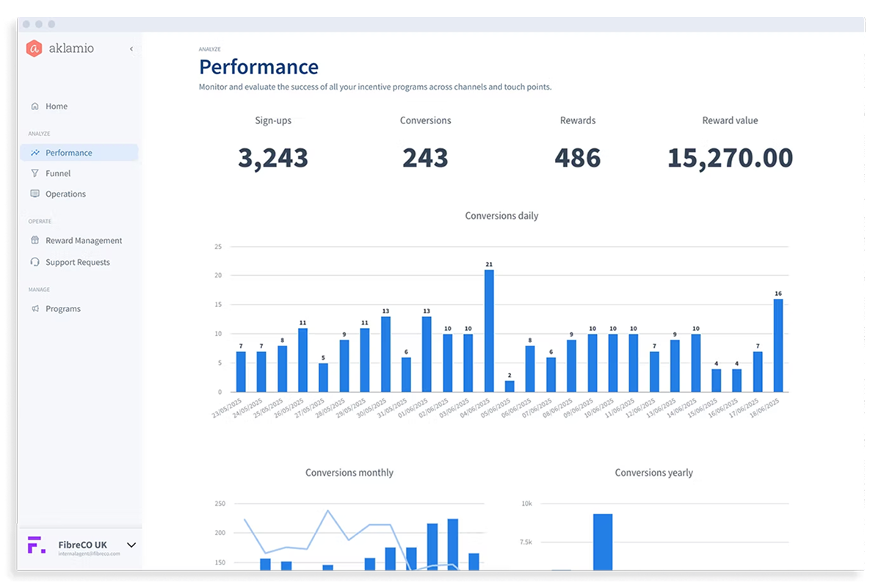This screenshot has width=881, height=588.
Task: Open the Funnel section
Action: pos(58,173)
